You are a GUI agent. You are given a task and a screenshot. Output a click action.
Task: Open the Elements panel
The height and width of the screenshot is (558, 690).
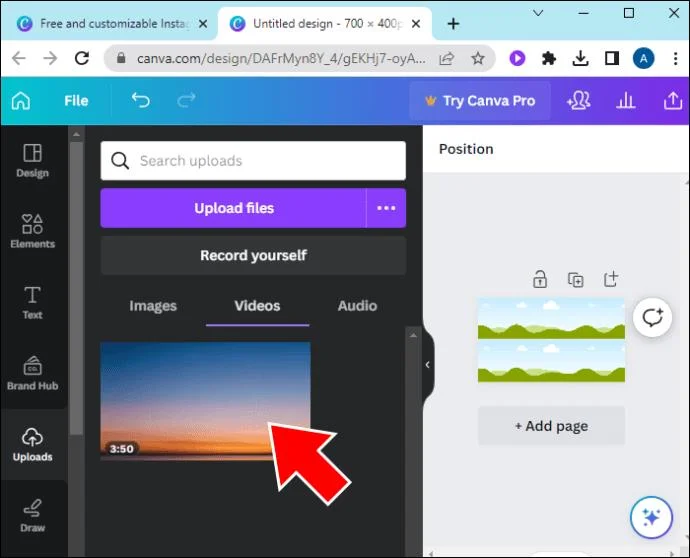(x=33, y=231)
